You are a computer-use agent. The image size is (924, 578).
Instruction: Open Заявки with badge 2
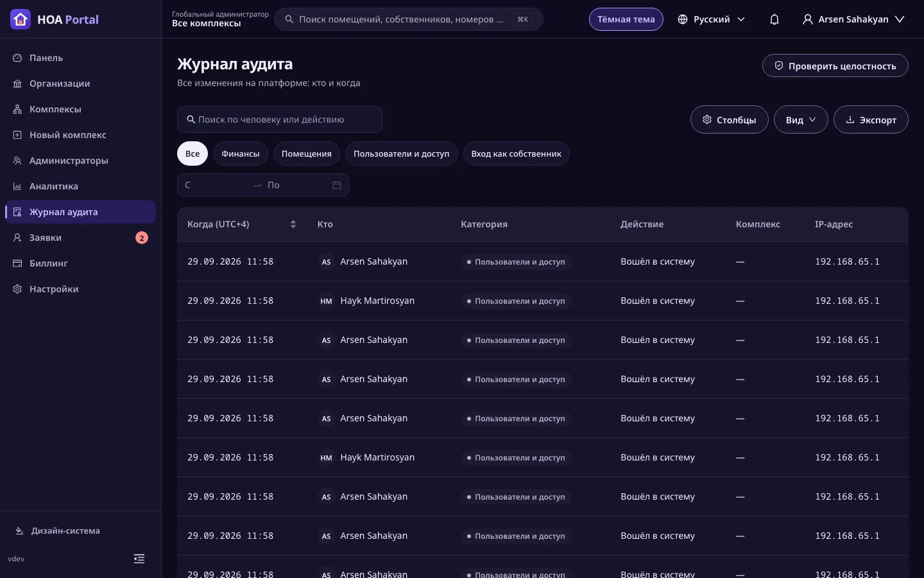[80, 238]
